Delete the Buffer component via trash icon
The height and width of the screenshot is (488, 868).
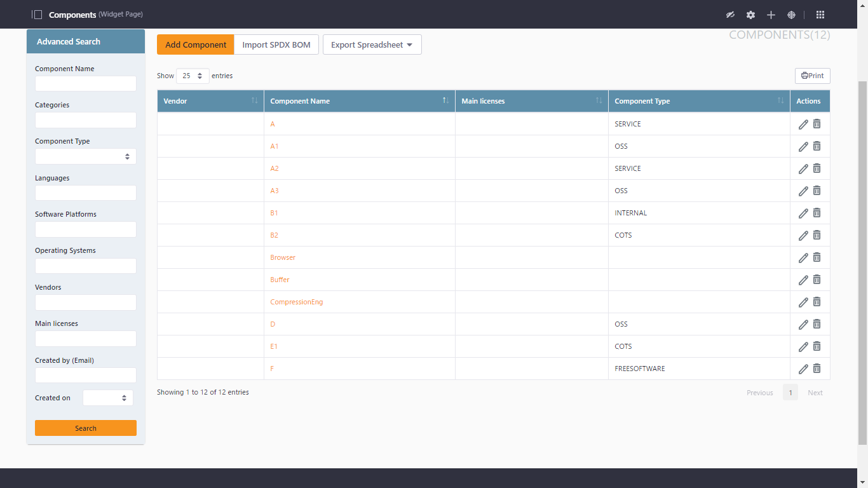[x=817, y=280]
